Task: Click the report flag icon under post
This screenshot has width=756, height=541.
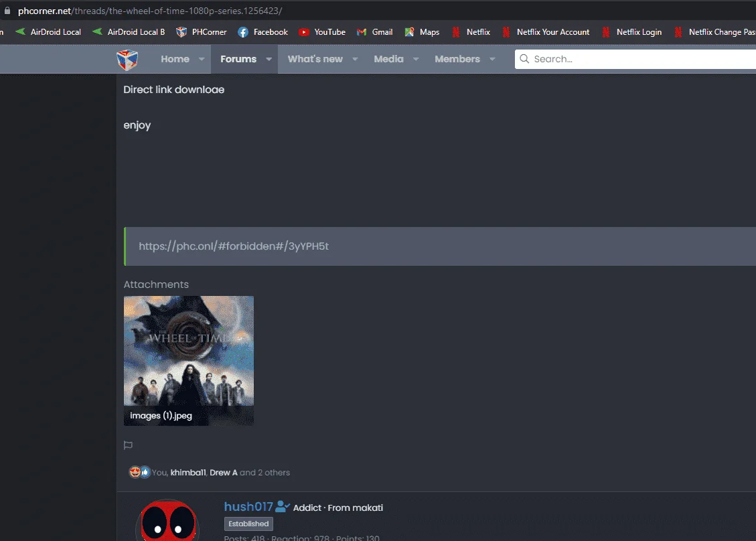Action: tap(129, 445)
